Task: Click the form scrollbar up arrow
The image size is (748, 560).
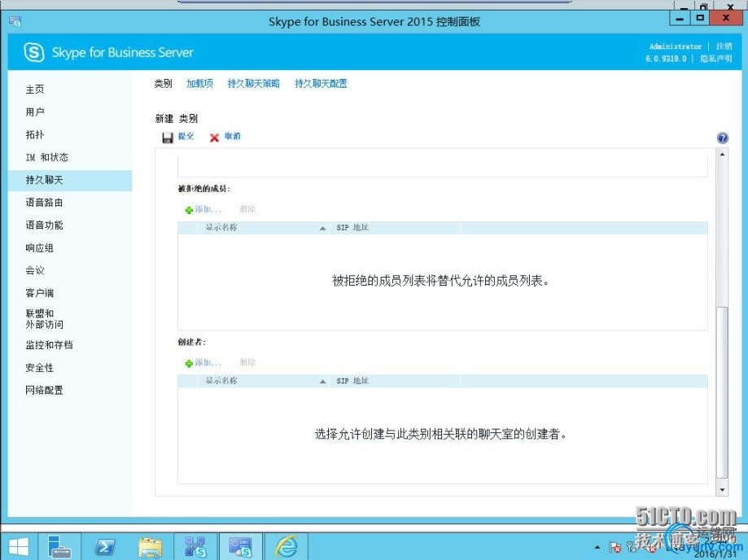Action: pos(722,155)
